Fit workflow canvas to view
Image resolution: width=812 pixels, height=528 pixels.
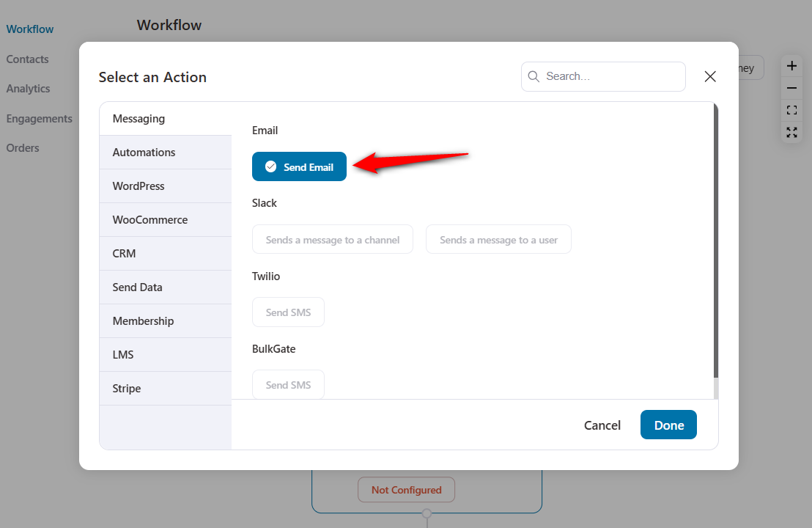click(791, 110)
